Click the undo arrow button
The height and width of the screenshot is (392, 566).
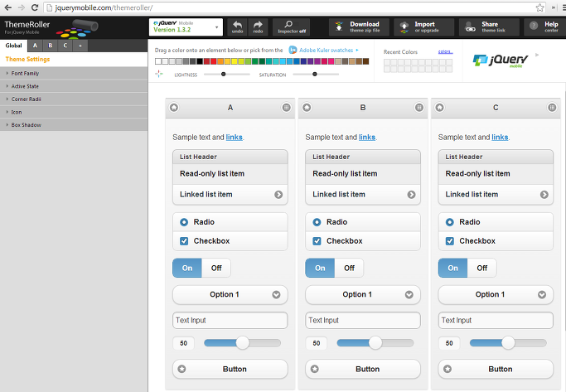[x=237, y=27]
